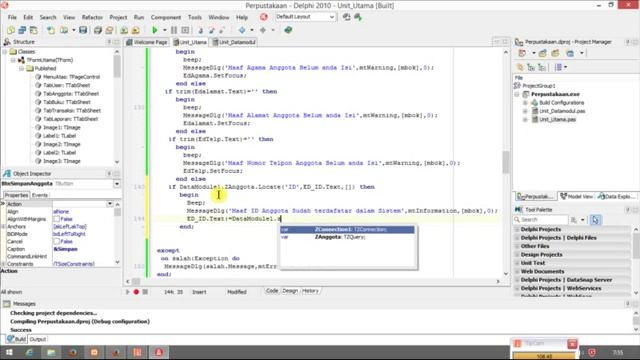Click the Tool Palette Search field
This screenshot has height=360, width=640.
[542, 220]
